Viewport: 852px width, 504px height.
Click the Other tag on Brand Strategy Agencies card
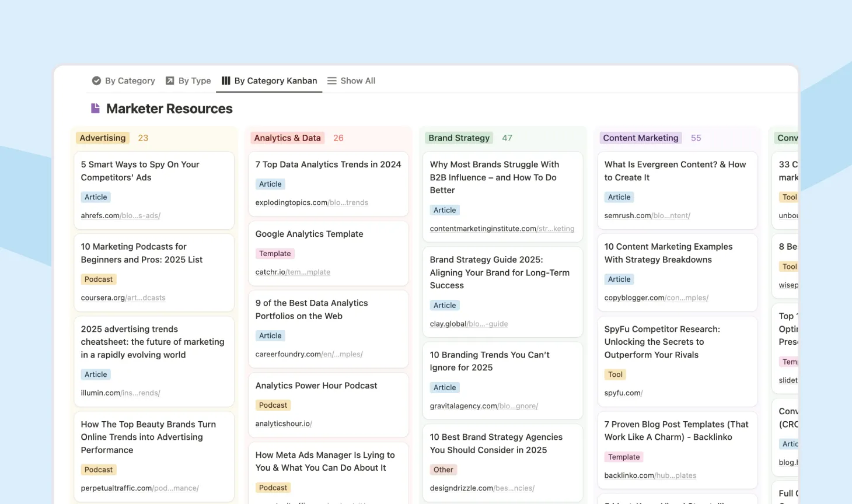click(444, 470)
